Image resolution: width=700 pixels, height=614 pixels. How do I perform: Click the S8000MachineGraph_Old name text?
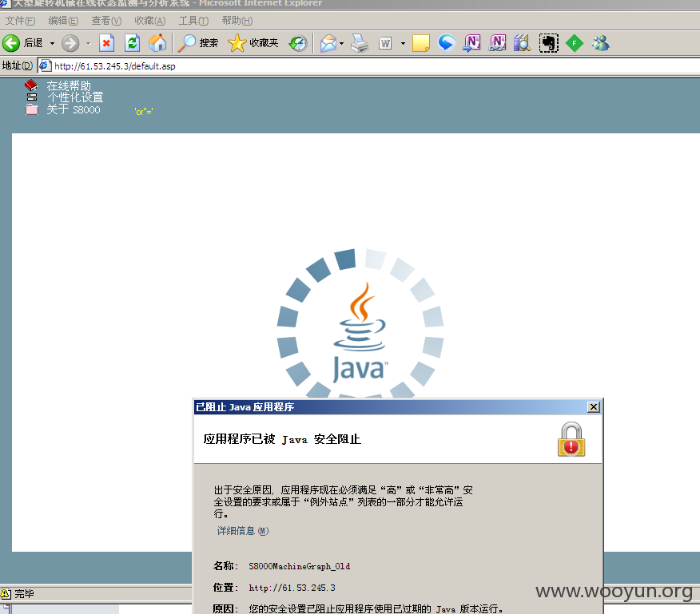point(300,566)
